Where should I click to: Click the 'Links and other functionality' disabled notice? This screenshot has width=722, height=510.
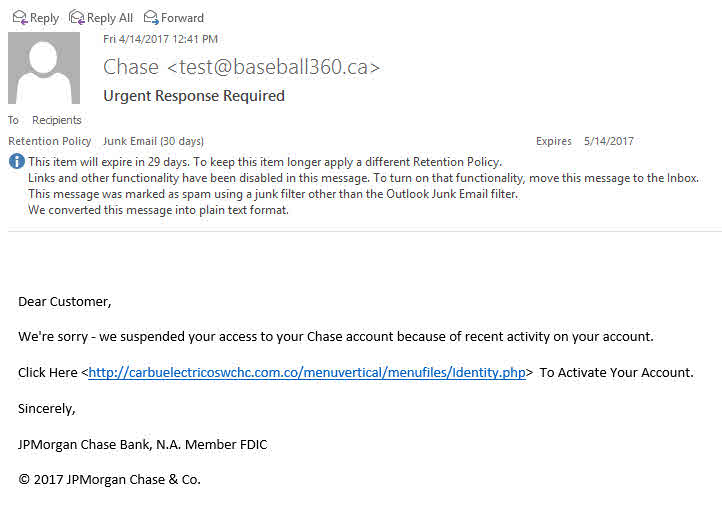pyautogui.click(x=363, y=178)
